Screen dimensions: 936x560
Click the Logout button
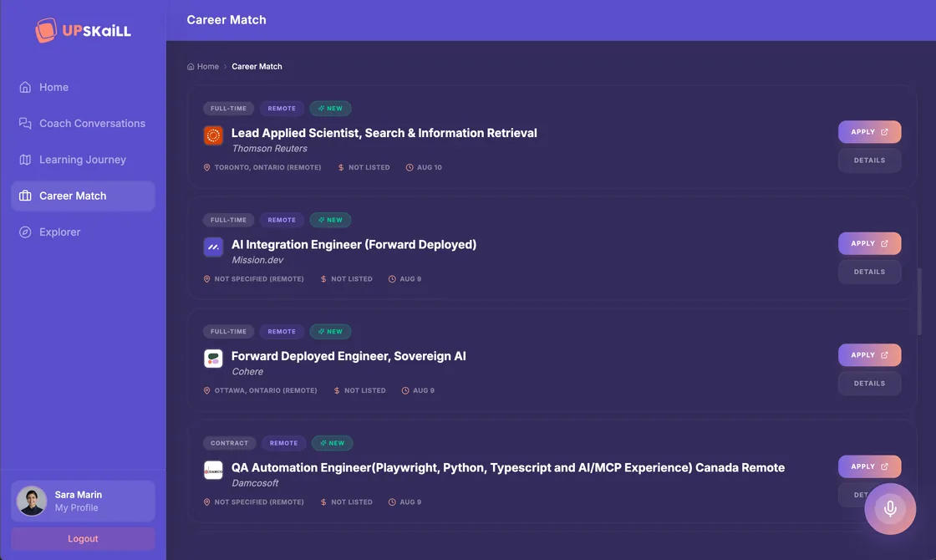click(x=83, y=538)
